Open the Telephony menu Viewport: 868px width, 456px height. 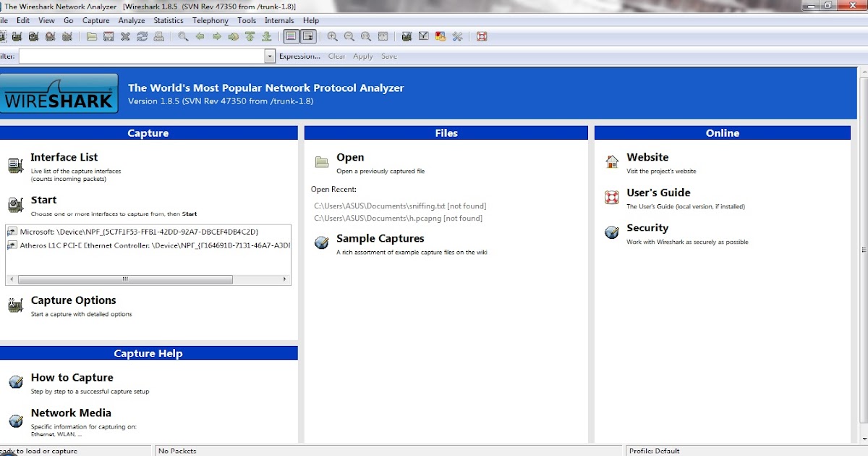210,21
